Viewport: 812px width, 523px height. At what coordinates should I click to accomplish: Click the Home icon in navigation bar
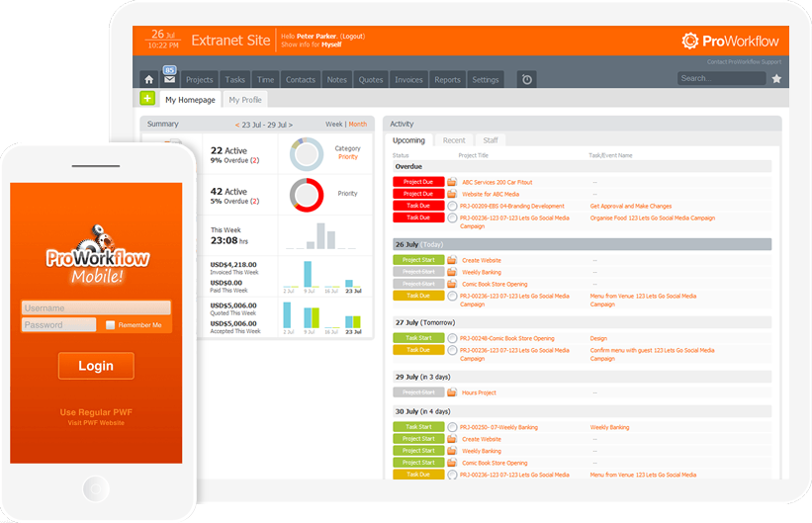pos(148,79)
